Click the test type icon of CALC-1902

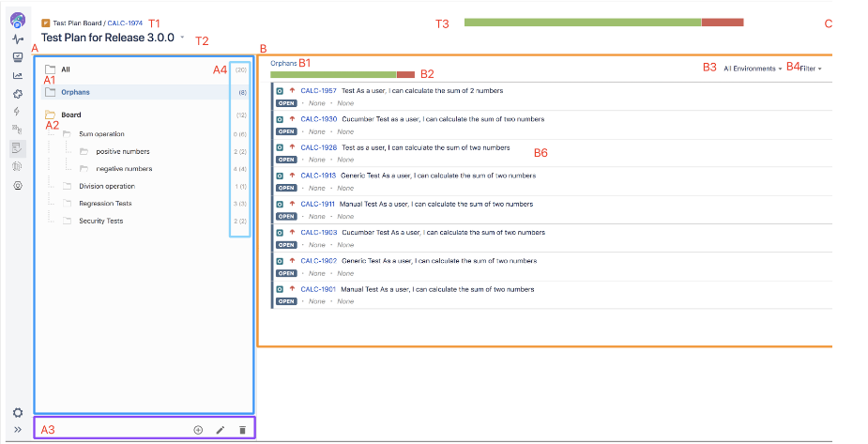tap(280, 261)
